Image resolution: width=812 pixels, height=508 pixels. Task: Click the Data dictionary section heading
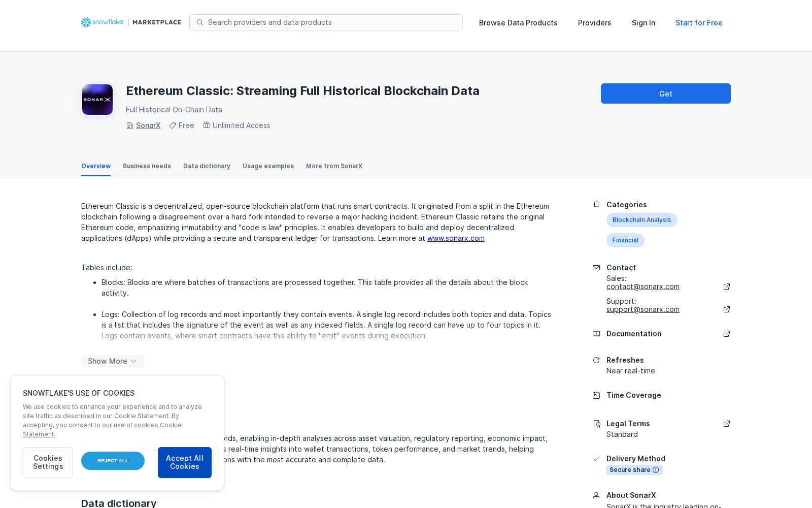(x=119, y=503)
